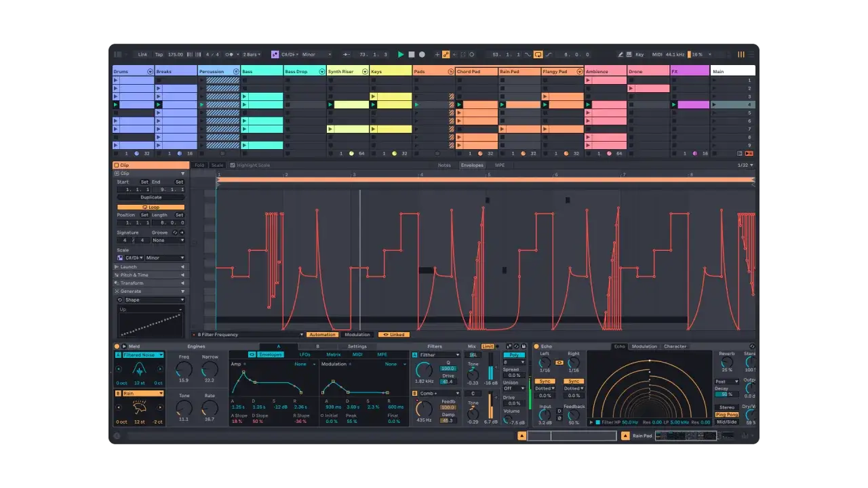Click the orange track icon beside Rain Pad
Screen dimensions: 868x488
click(625, 436)
